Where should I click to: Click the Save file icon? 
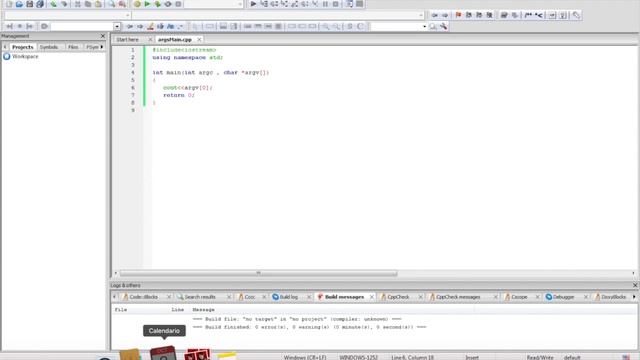[x=29, y=4]
